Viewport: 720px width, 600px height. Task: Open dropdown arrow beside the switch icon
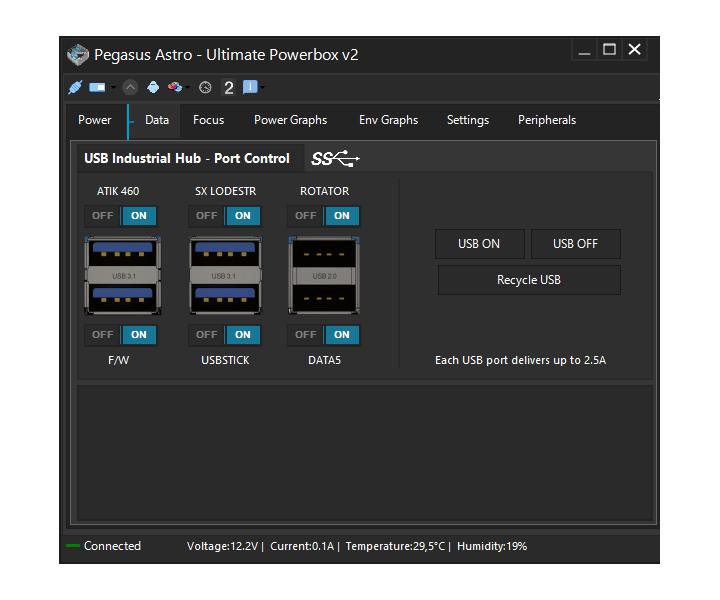[113, 88]
